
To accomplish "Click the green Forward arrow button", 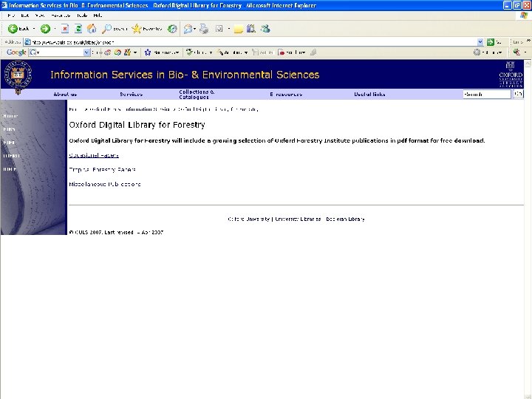I will (x=45, y=29).
